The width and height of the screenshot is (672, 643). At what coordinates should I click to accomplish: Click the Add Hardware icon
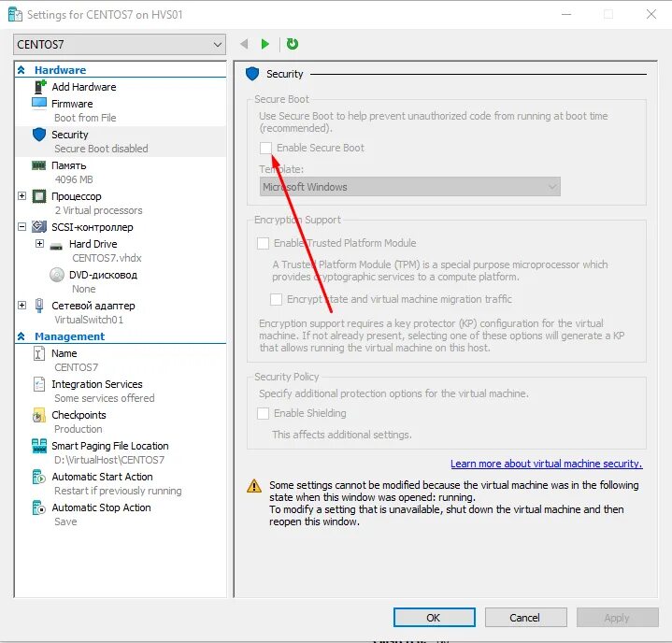point(40,87)
